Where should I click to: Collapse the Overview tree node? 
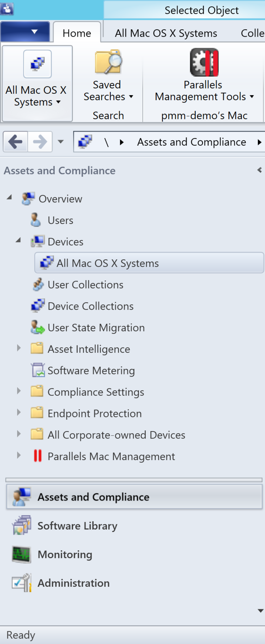[9, 197]
